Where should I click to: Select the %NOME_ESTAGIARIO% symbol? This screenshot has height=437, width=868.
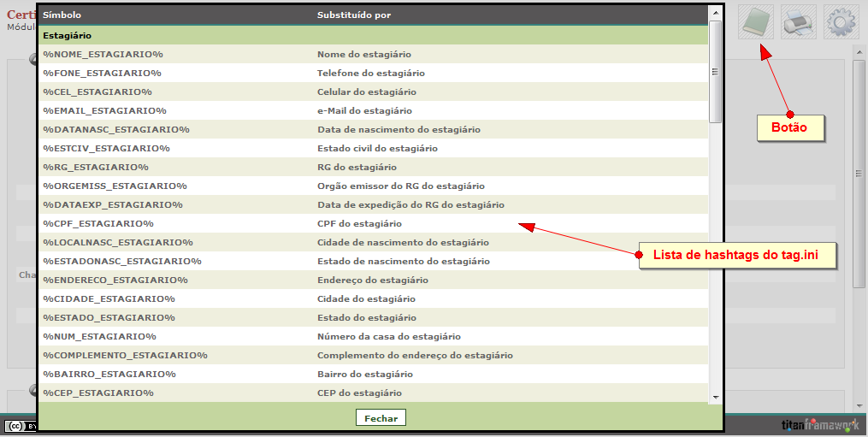click(x=103, y=54)
